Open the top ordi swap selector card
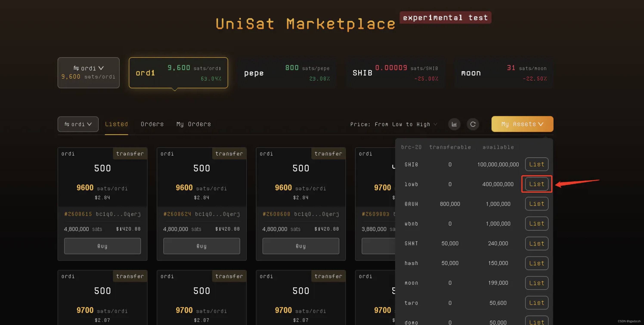 point(88,73)
